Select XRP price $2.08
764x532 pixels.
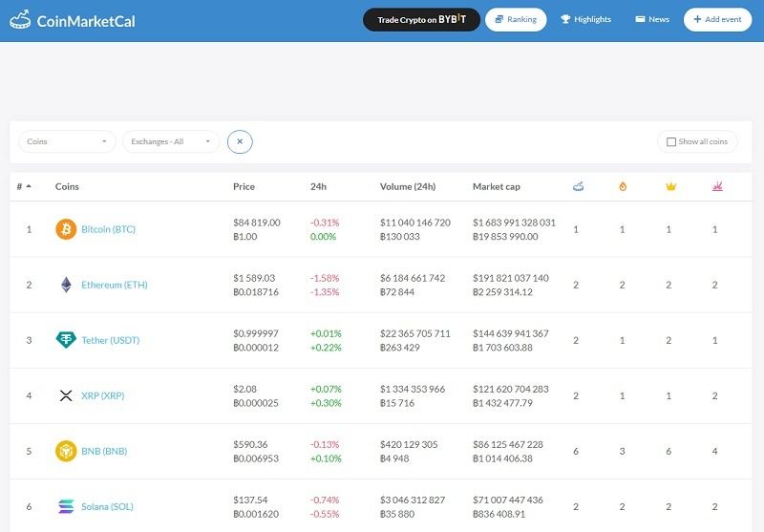(244, 390)
